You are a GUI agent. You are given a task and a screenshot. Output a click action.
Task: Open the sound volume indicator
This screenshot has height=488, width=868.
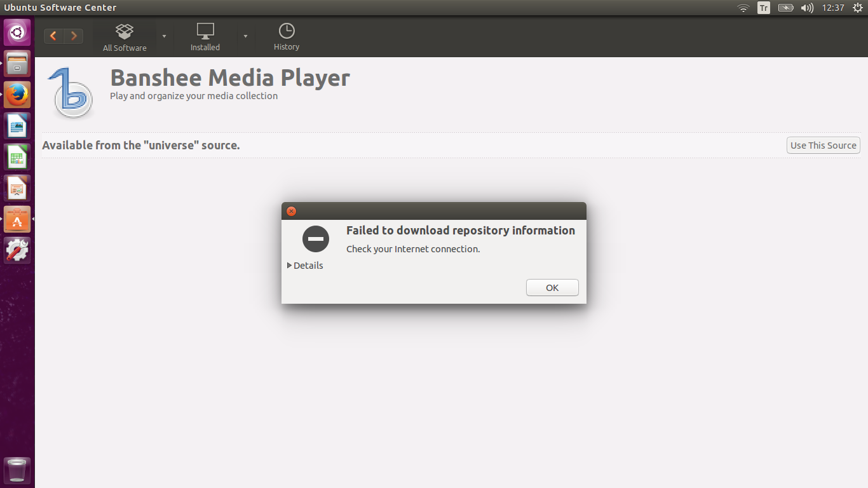coord(807,8)
